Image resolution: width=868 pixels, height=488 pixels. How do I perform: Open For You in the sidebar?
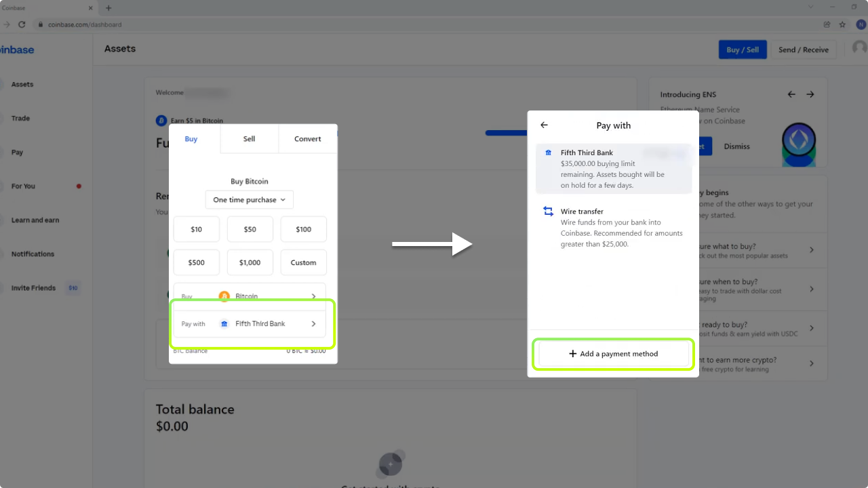point(23,186)
